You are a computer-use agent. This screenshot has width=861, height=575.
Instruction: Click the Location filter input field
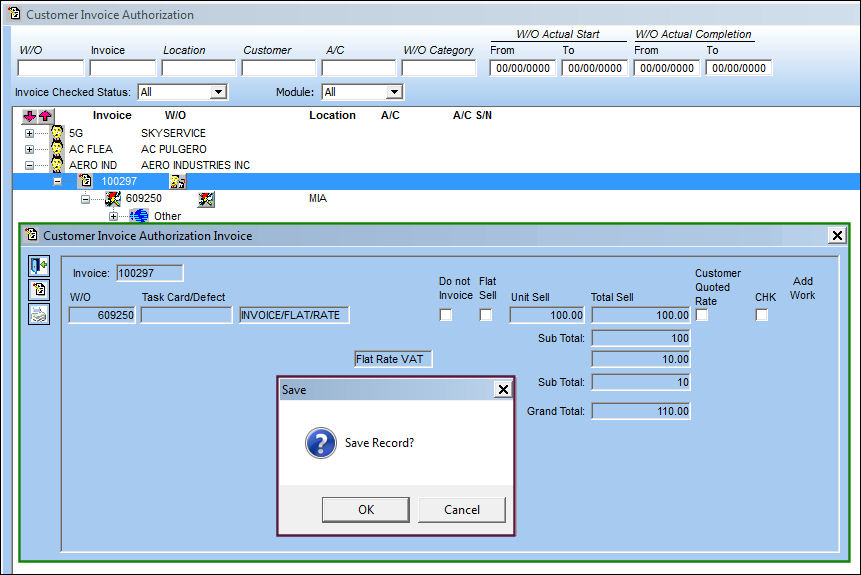198,68
